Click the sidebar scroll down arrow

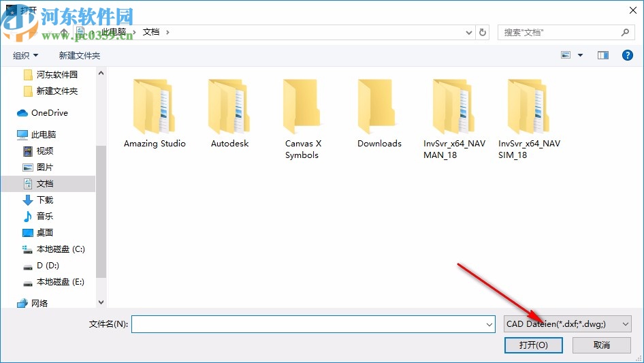(x=101, y=302)
